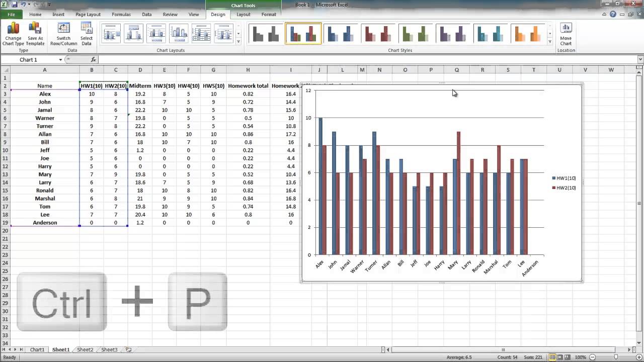Open Select Data dialog
Screen dimensions: 644x362
click(87, 34)
